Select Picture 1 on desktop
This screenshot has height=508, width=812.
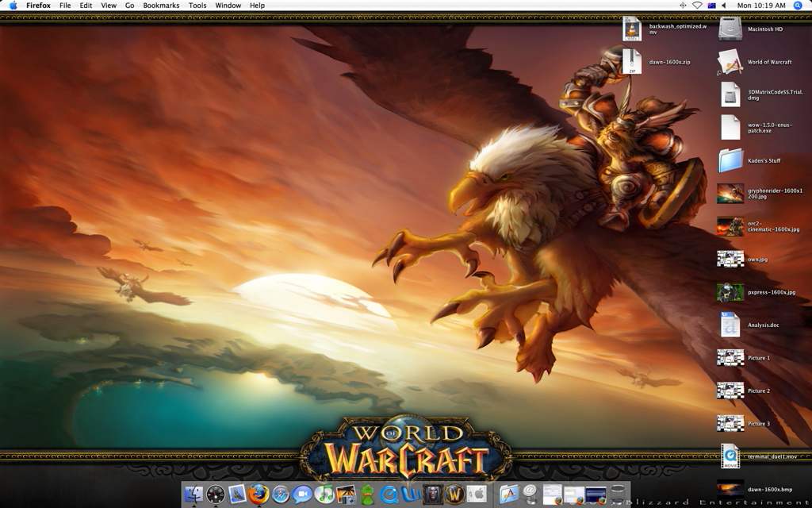[x=730, y=358]
